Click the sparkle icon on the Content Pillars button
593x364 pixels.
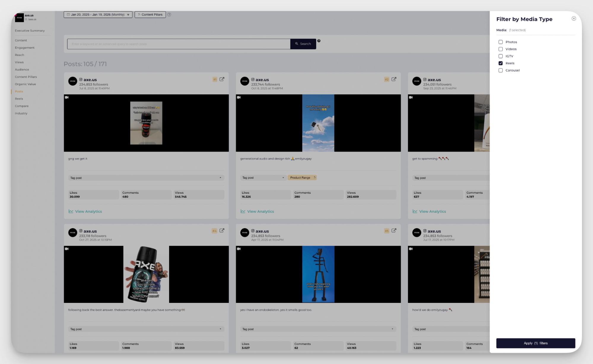click(x=139, y=14)
